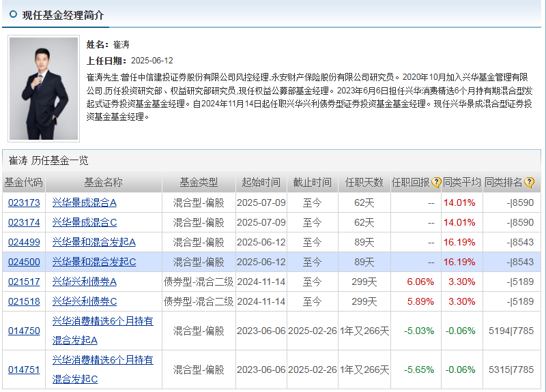The height and width of the screenshot is (392, 546).
Task: Click the circle icon beside 现任基金经理简介
Action: [x=13, y=14]
